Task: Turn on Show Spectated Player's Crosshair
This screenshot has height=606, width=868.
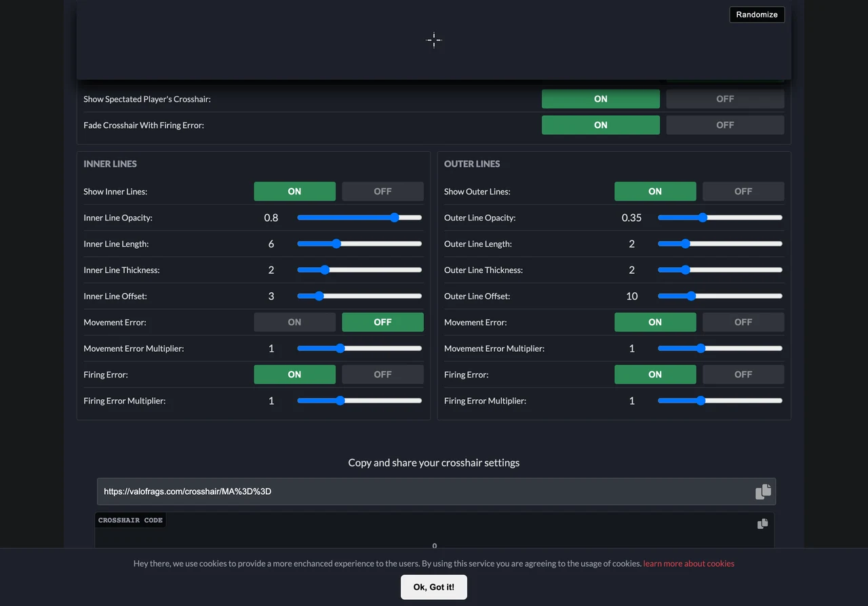Action: (600, 99)
